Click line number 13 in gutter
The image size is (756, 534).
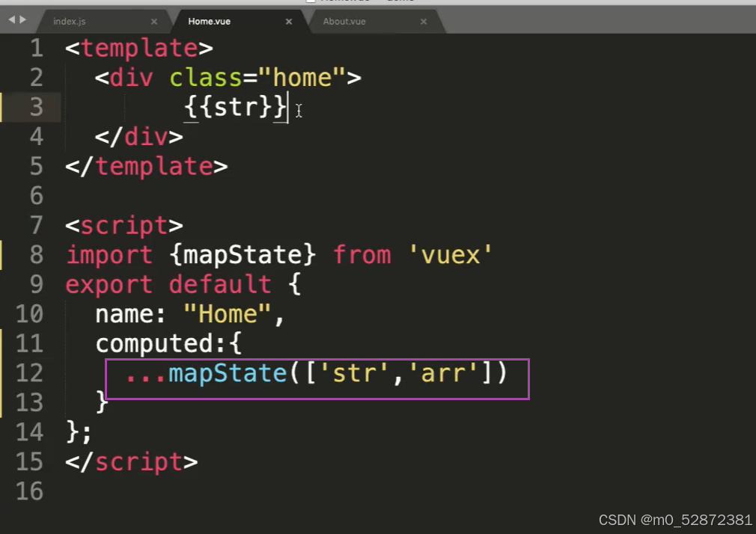29,403
